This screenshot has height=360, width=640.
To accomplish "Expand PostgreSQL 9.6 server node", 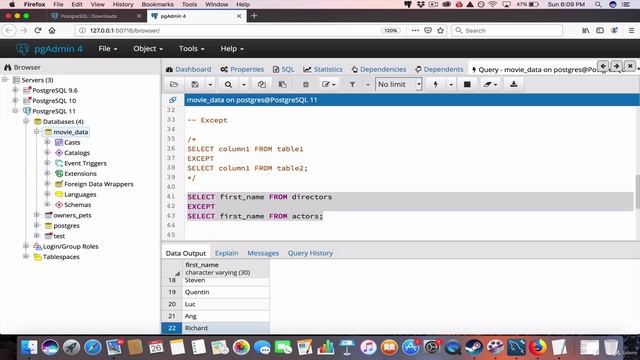I will [x=16, y=90].
